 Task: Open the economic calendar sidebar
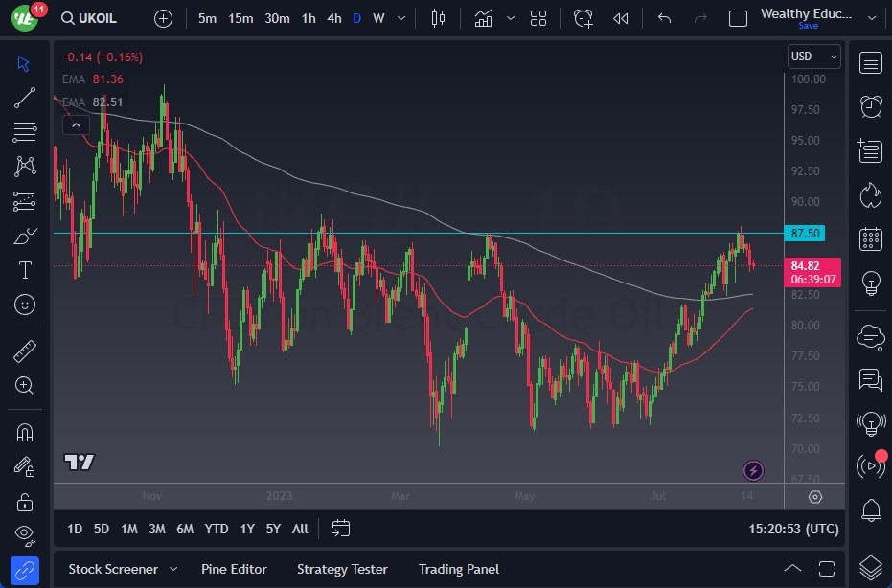870,238
